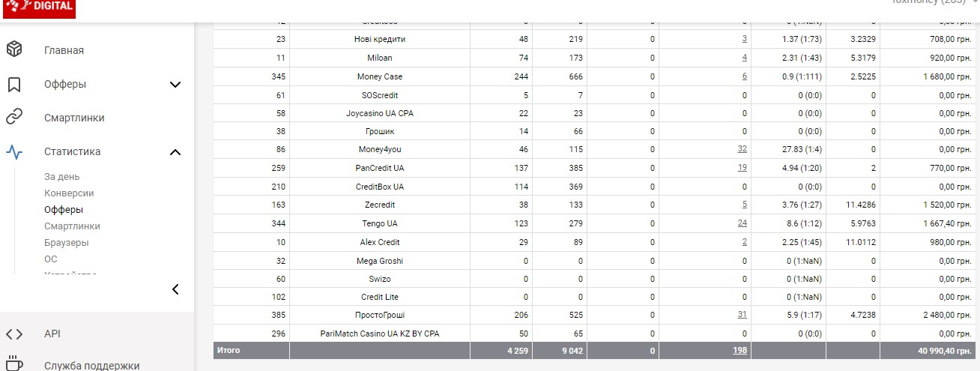Click the Digital logo in header
Viewport: 980px width, 371px height.
[x=39, y=7]
